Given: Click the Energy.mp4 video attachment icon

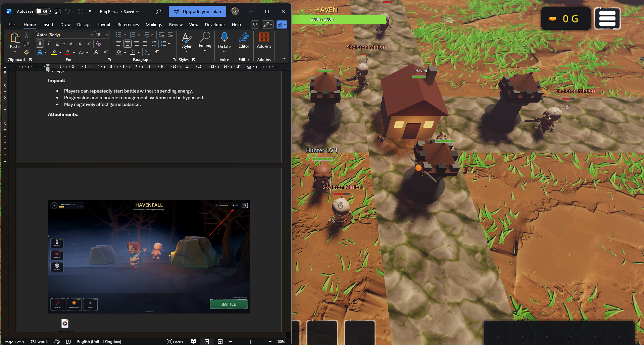Looking at the screenshot, I should click(x=65, y=324).
